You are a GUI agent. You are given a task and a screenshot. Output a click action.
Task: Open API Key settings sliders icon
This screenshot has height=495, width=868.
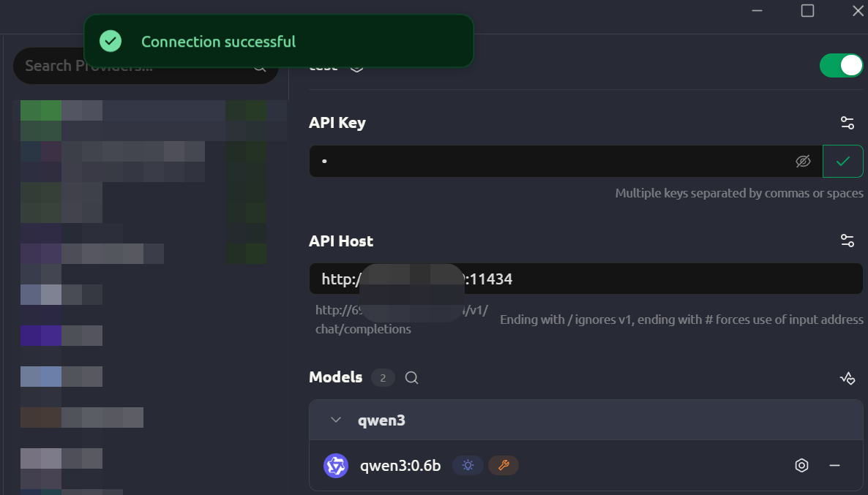point(848,123)
